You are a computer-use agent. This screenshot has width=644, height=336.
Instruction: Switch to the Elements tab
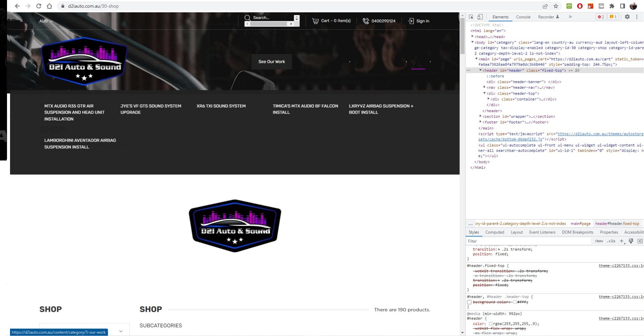pyautogui.click(x=500, y=17)
